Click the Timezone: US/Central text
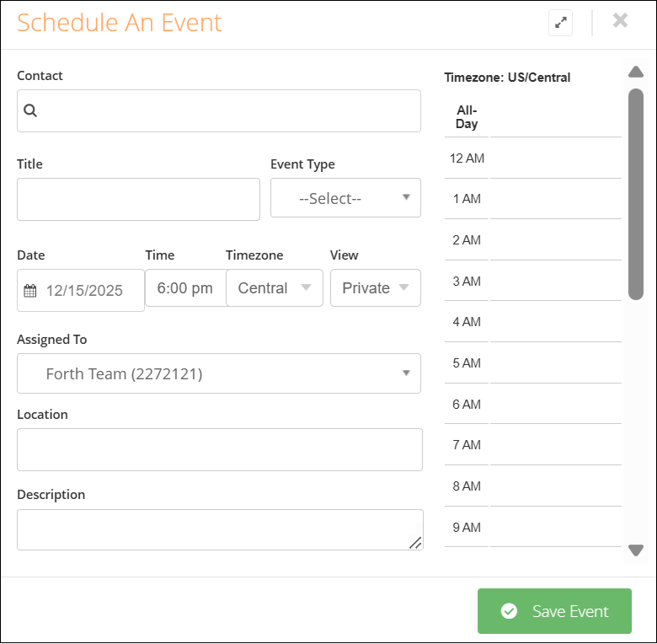The image size is (657, 644). [x=507, y=78]
